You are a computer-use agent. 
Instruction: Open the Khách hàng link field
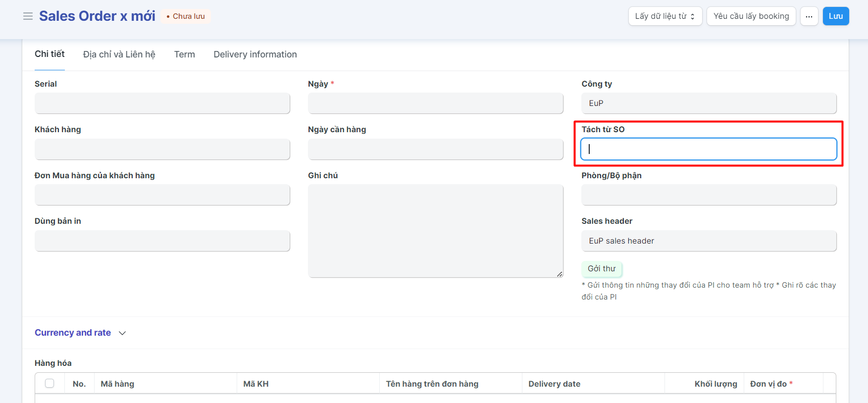pos(162,149)
